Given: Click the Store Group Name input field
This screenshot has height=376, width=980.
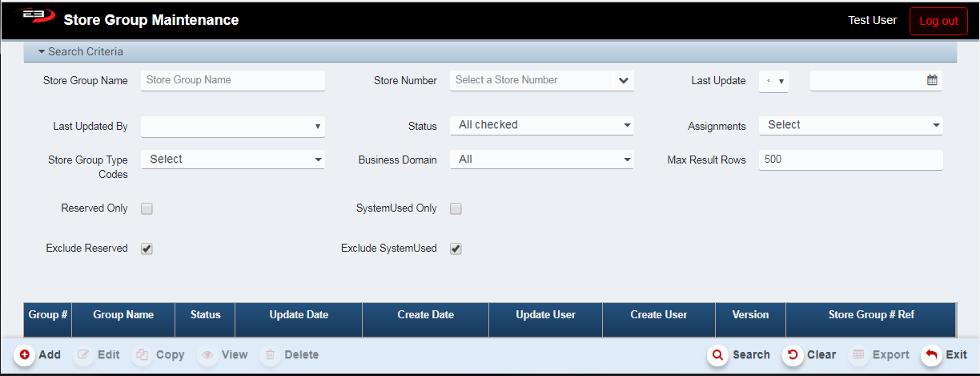Looking at the screenshot, I should tap(233, 80).
